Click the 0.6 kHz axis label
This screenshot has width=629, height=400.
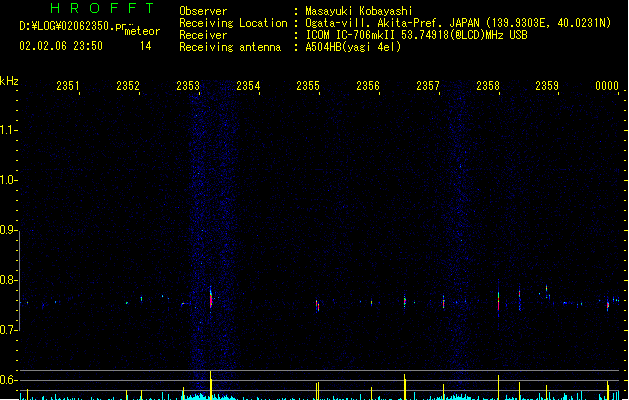(x=7, y=380)
